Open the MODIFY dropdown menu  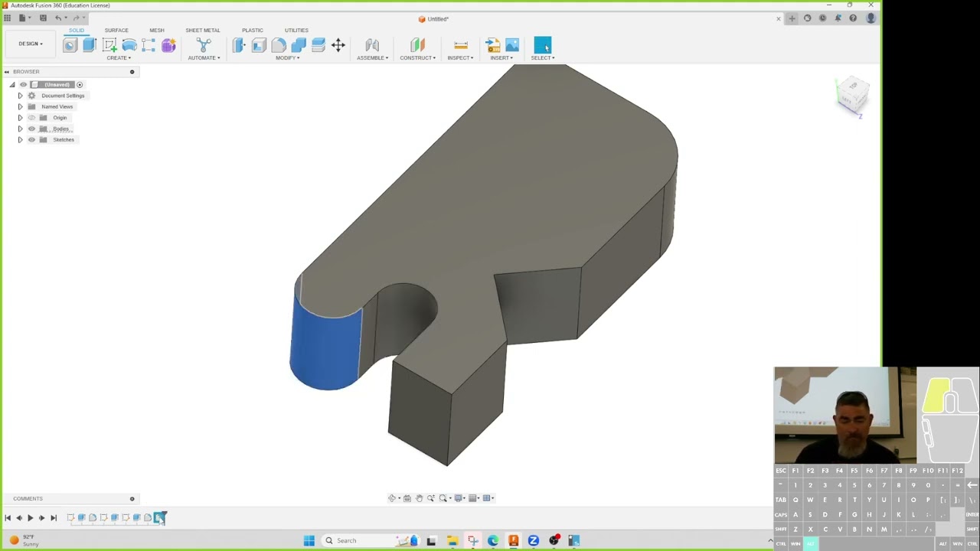pos(287,58)
